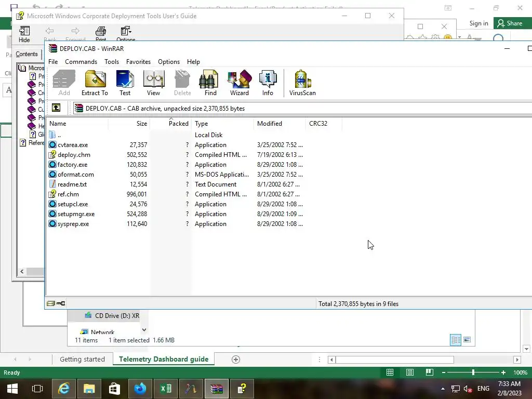Click the Hide icon in Deployment Guide window
The height and width of the screenshot is (399, 532).
[x=24, y=34]
